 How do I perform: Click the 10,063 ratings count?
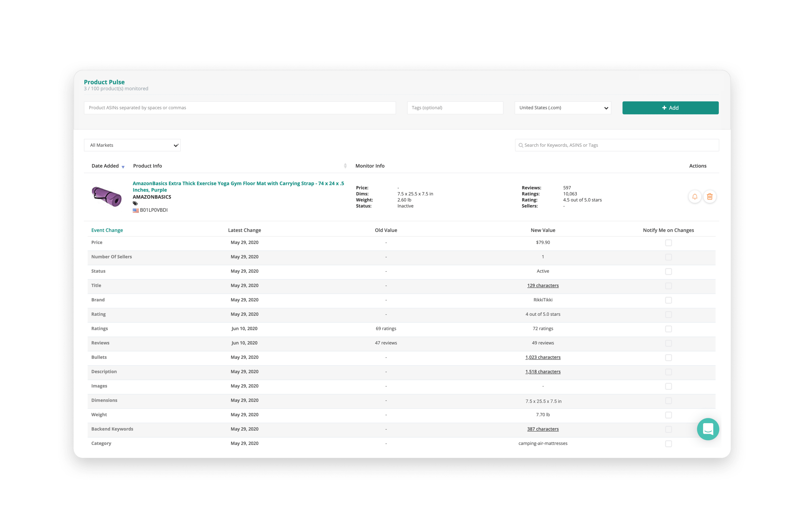pos(570,194)
